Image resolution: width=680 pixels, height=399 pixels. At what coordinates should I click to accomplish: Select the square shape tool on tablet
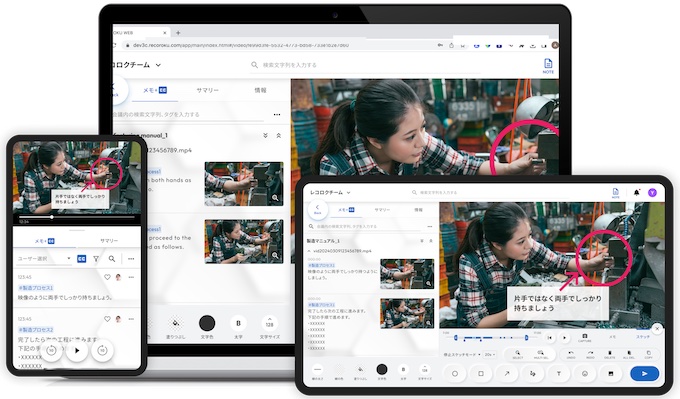pos(481,373)
